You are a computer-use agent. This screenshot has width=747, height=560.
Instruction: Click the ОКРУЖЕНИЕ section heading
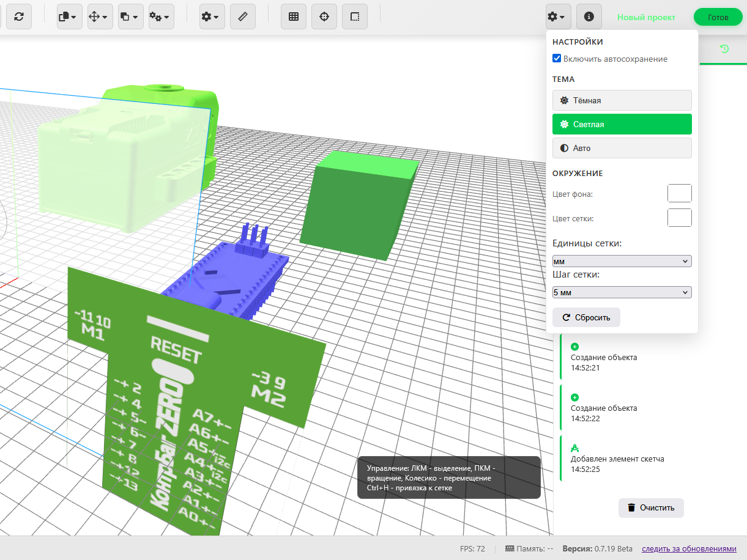(578, 173)
